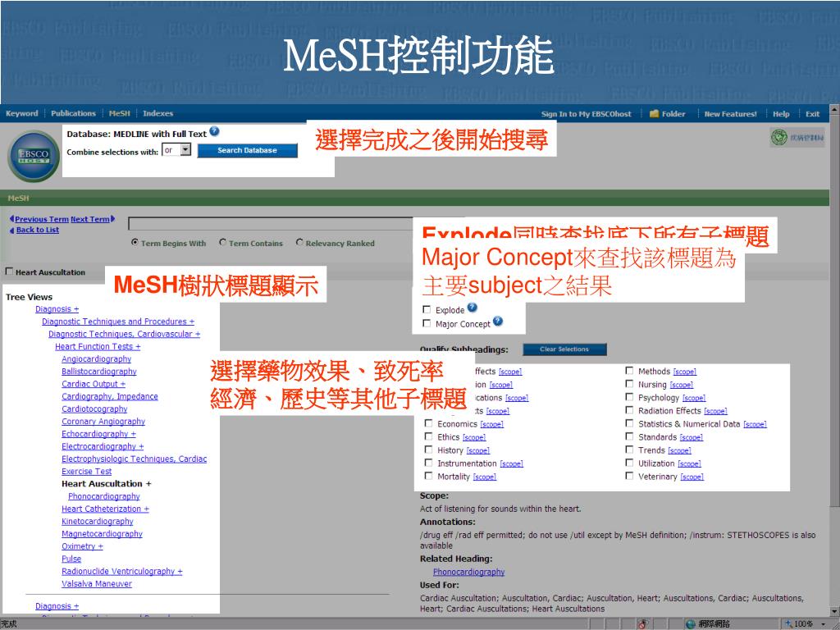The height and width of the screenshot is (630, 840).
Task: Click the EBSCOhost logo
Action: (x=34, y=156)
